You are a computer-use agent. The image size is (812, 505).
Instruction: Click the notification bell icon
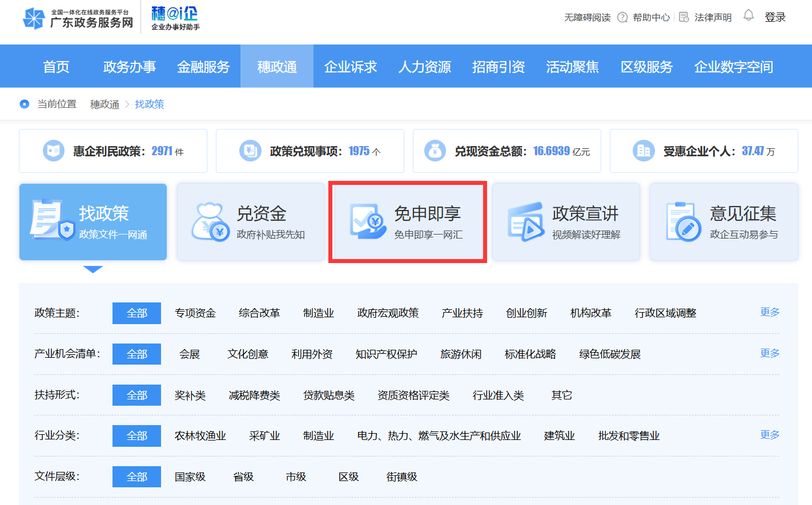(748, 16)
